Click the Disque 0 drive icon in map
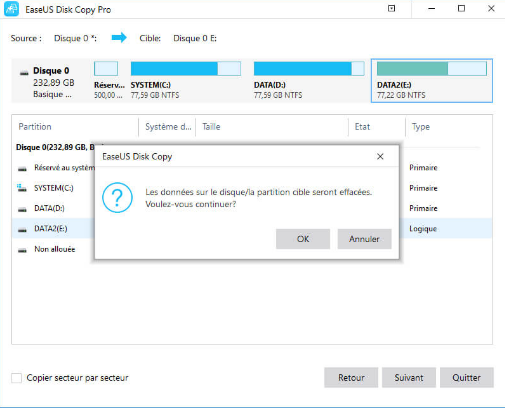 pos(24,72)
